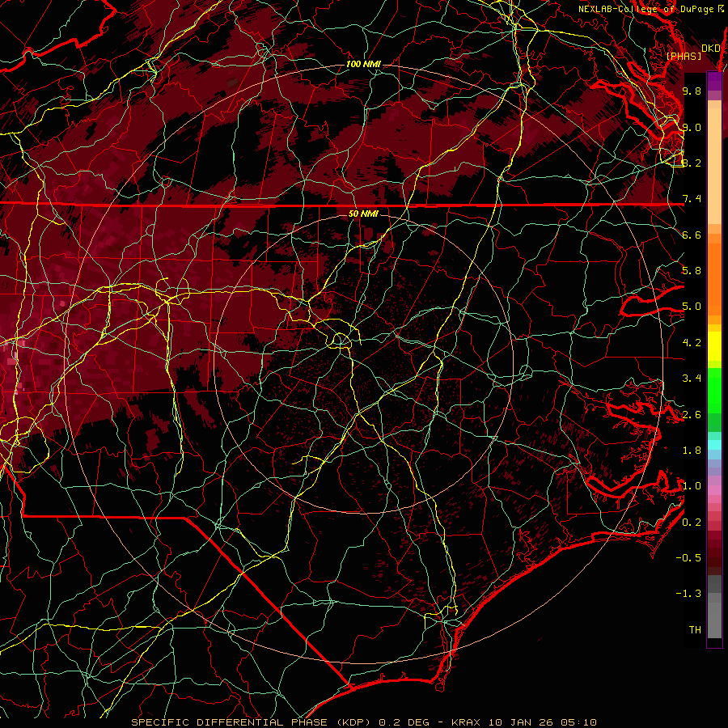
Task: Click the 1.8 value on the color scale
Action: click(x=692, y=451)
